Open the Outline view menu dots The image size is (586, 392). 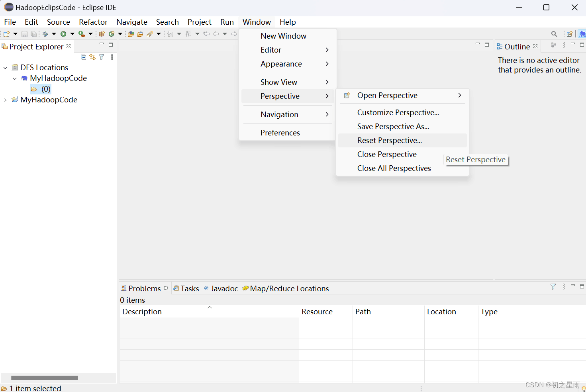coord(564,45)
